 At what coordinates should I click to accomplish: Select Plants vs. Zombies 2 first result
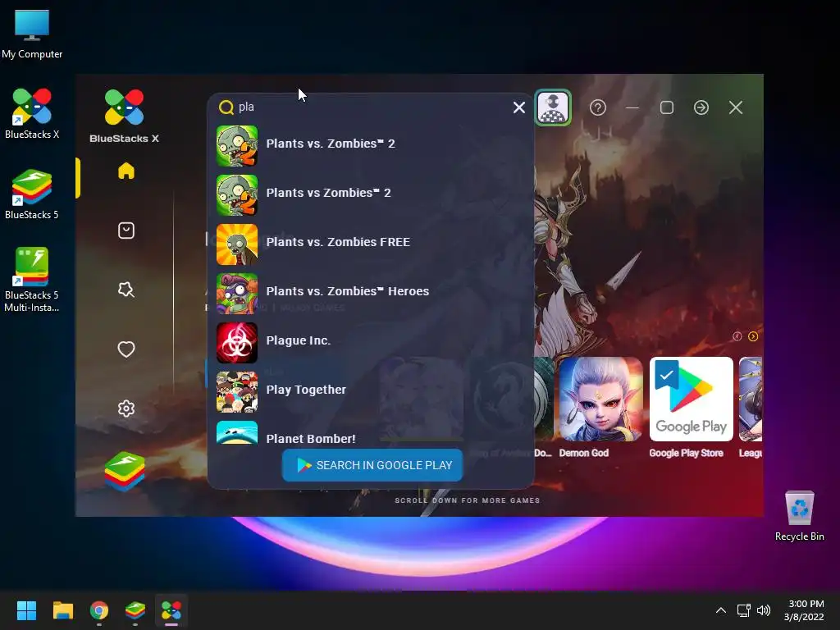(x=372, y=146)
